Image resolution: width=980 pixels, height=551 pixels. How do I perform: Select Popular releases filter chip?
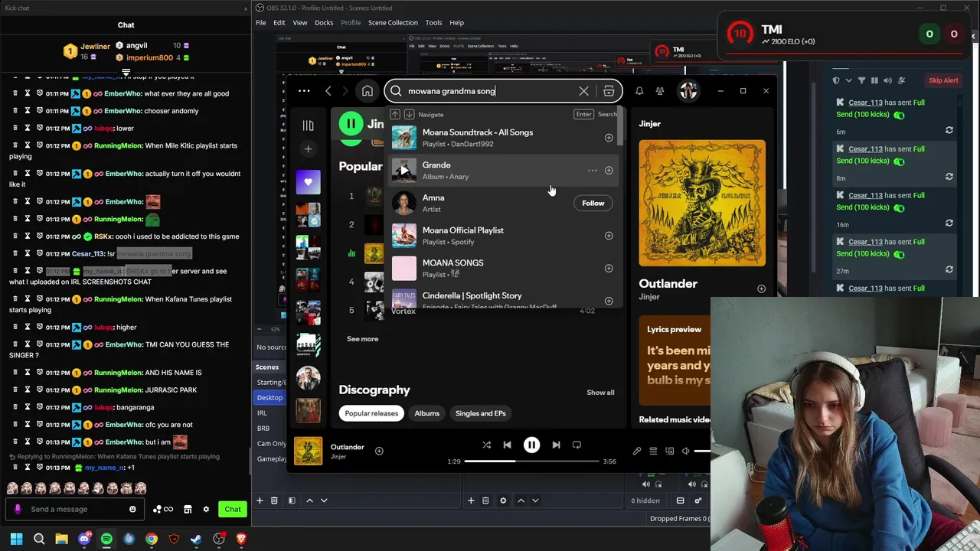371,413
